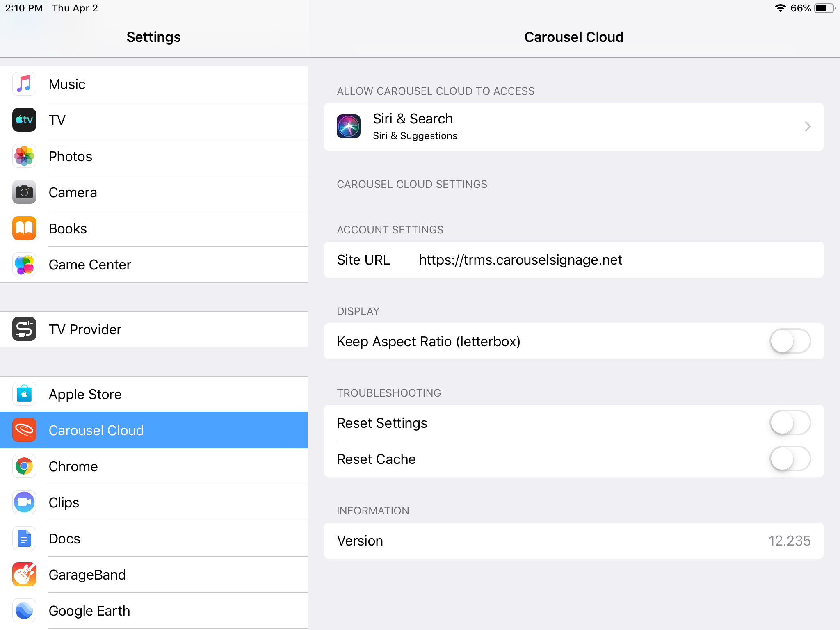Select Docs in the sidebar
The width and height of the screenshot is (840, 630).
(154, 539)
